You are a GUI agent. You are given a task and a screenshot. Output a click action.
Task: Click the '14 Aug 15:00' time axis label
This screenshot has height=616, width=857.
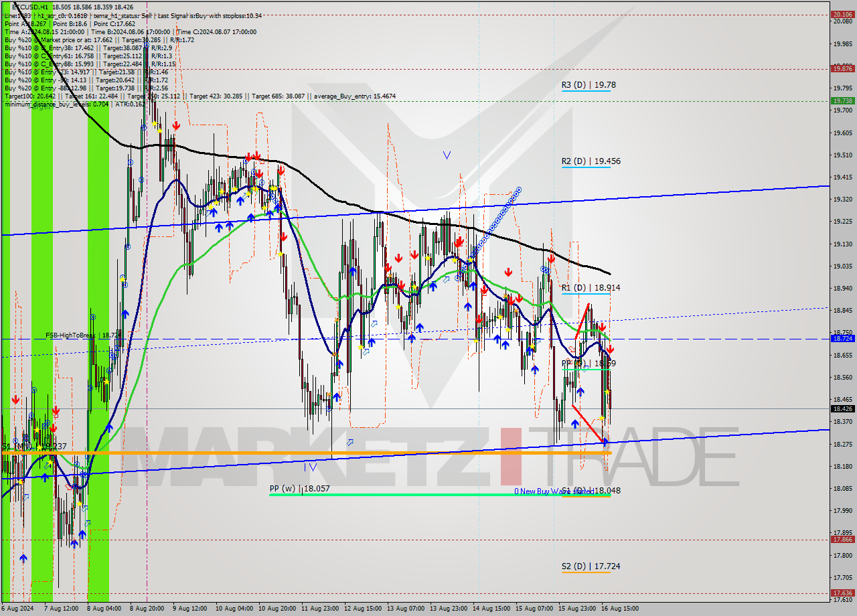pos(491,609)
